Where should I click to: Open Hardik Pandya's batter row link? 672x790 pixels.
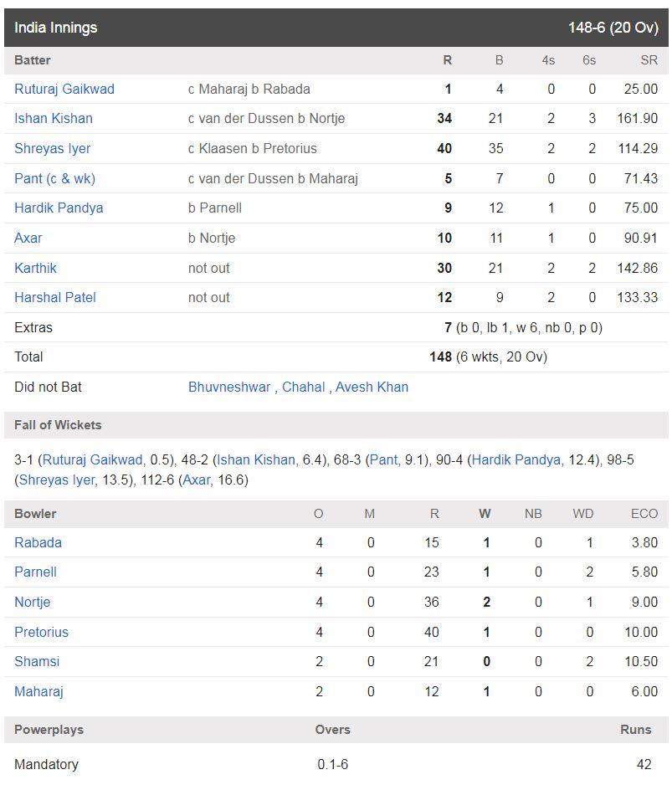[x=59, y=208]
